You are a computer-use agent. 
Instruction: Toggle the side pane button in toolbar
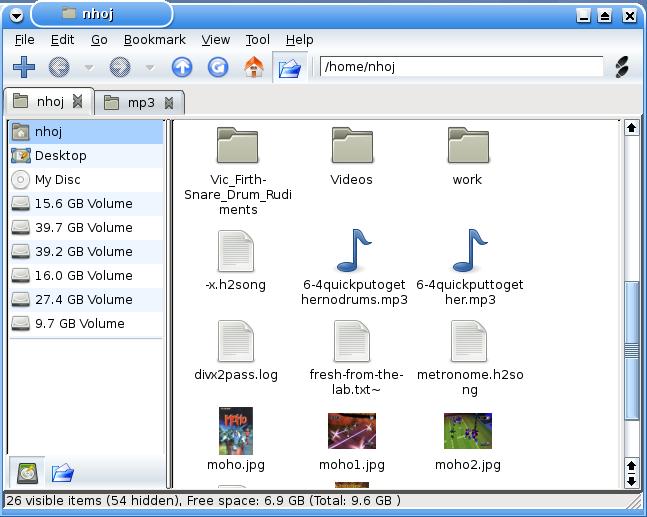pos(289,67)
